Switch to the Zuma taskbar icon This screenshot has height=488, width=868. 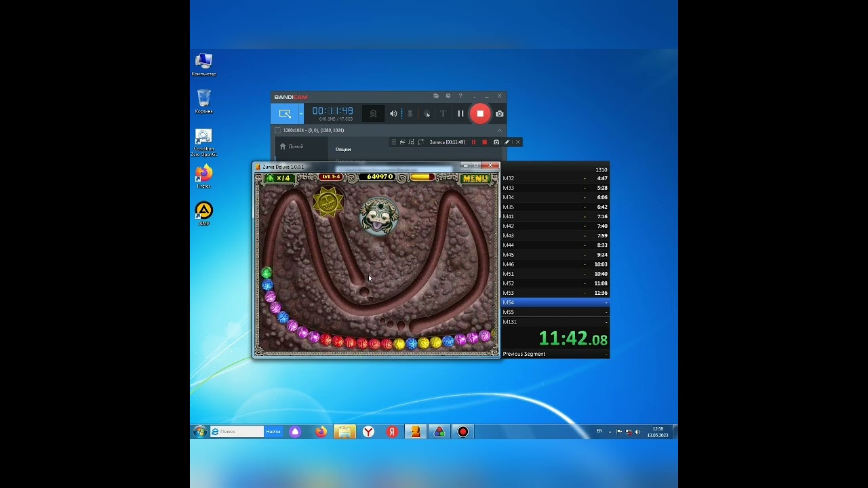point(416,432)
